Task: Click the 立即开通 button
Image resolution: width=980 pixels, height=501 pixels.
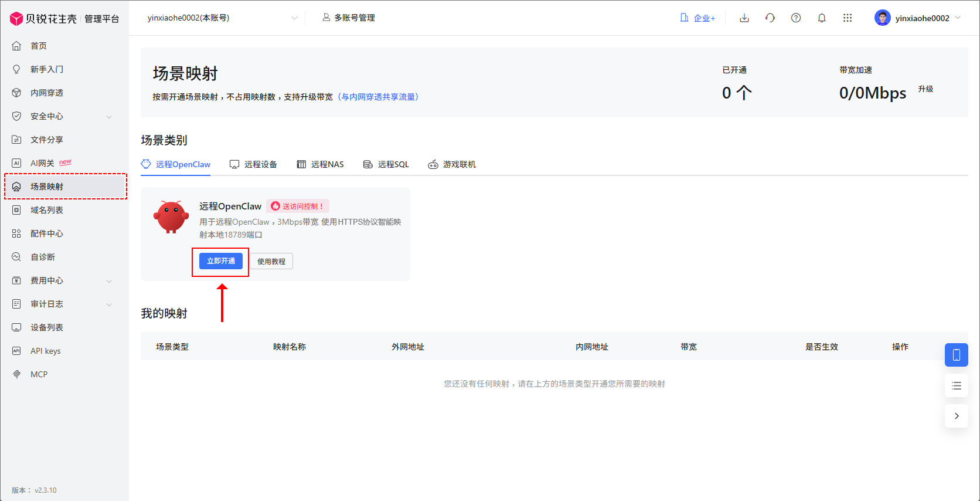Action: tap(221, 261)
